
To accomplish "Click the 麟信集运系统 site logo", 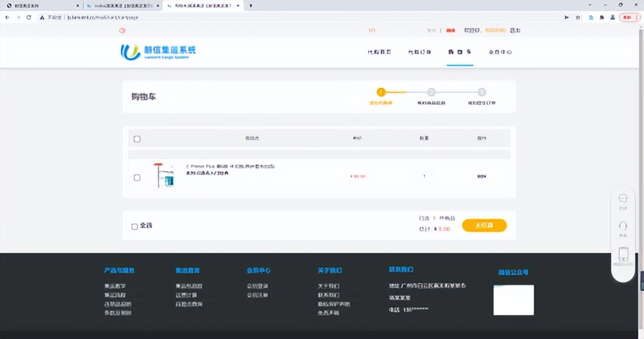I will click(x=157, y=51).
